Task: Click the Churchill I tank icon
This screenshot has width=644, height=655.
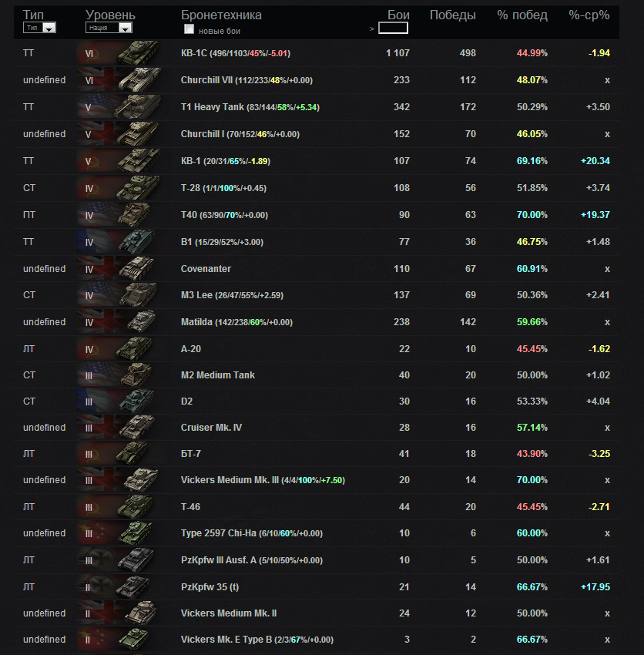Action: point(137,134)
